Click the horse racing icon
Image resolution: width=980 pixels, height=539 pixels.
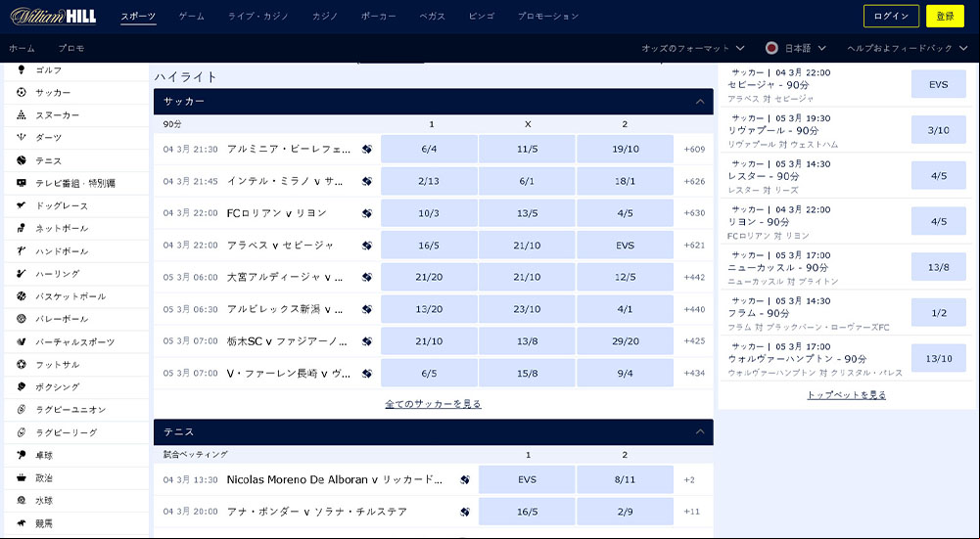[x=22, y=522]
